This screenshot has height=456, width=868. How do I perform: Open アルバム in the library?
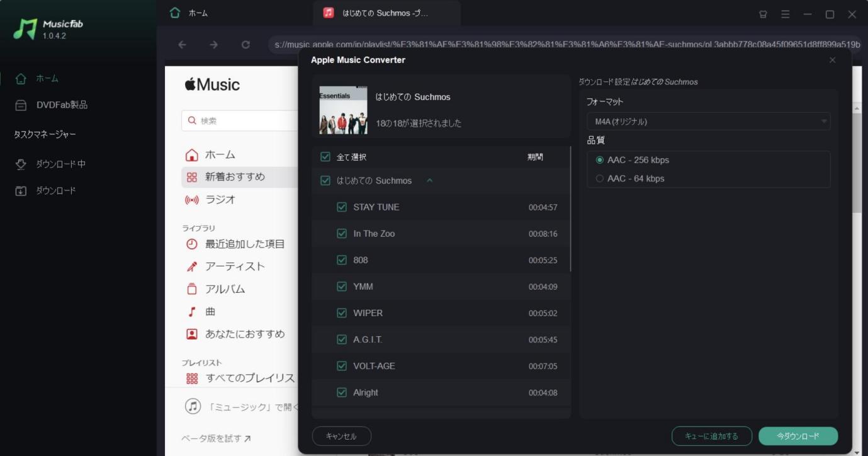point(215,289)
